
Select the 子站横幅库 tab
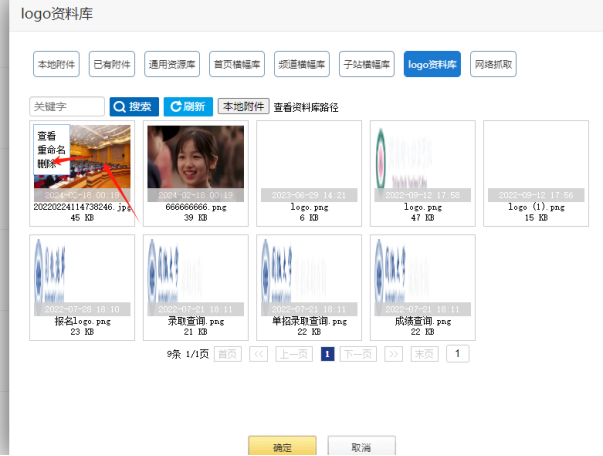pos(366,64)
